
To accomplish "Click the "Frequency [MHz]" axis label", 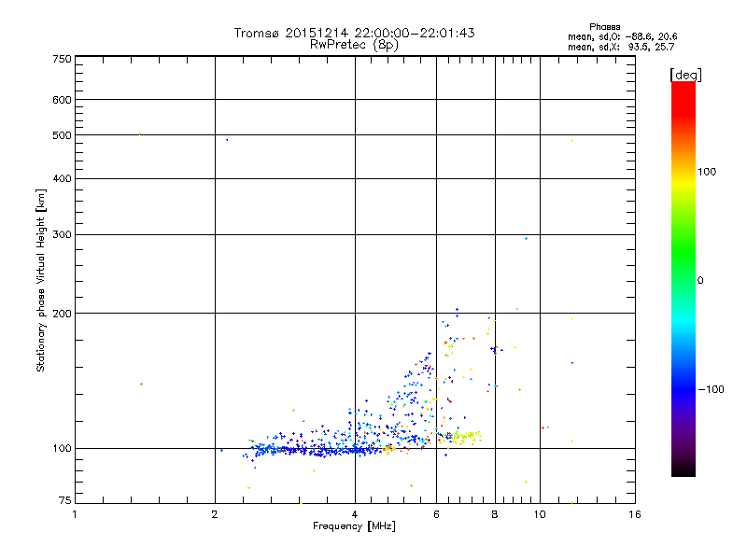I will coord(354,526).
